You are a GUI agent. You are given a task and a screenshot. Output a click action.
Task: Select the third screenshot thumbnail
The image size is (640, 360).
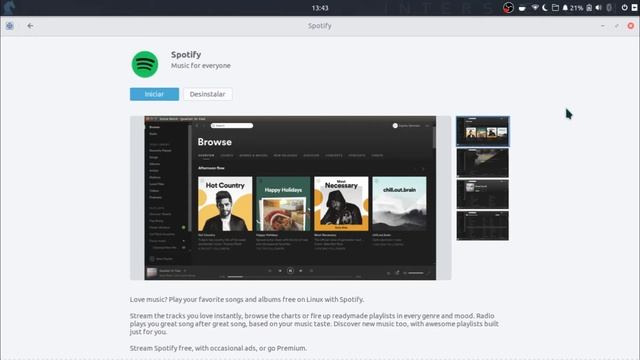[482, 194]
